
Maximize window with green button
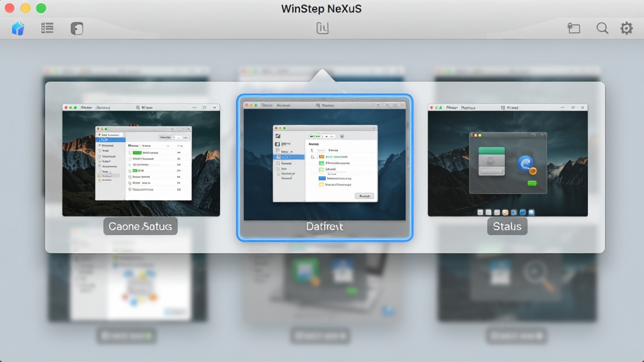pyautogui.click(x=41, y=8)
